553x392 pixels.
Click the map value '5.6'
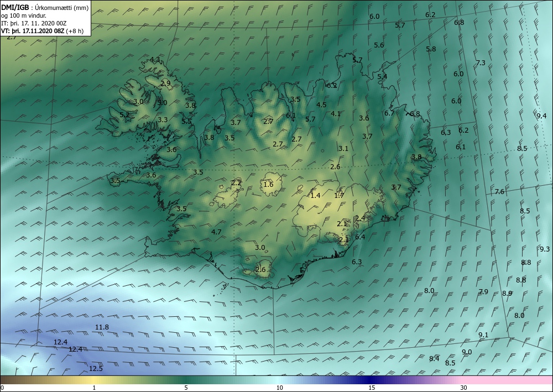(379, 45)
